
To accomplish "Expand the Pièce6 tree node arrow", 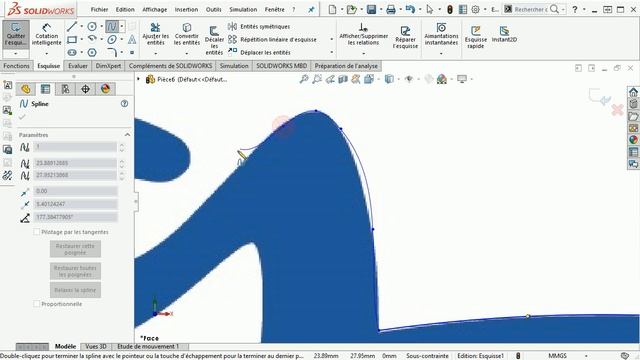I will [138, 79].
